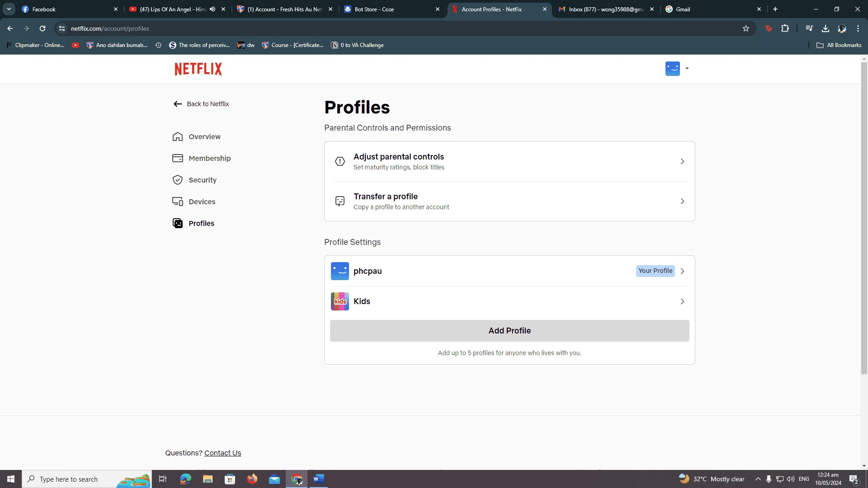Screen dimensions: 868x488
Task: Click the parental controls warning icon
Action: 340,161
